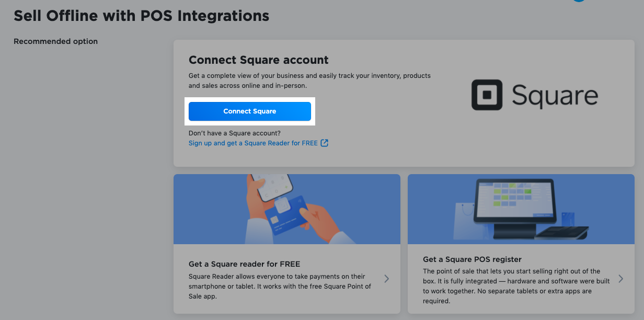Click the Square logo's square mark symbol
The height and width of the screenshot is (320, 644).
486,95
